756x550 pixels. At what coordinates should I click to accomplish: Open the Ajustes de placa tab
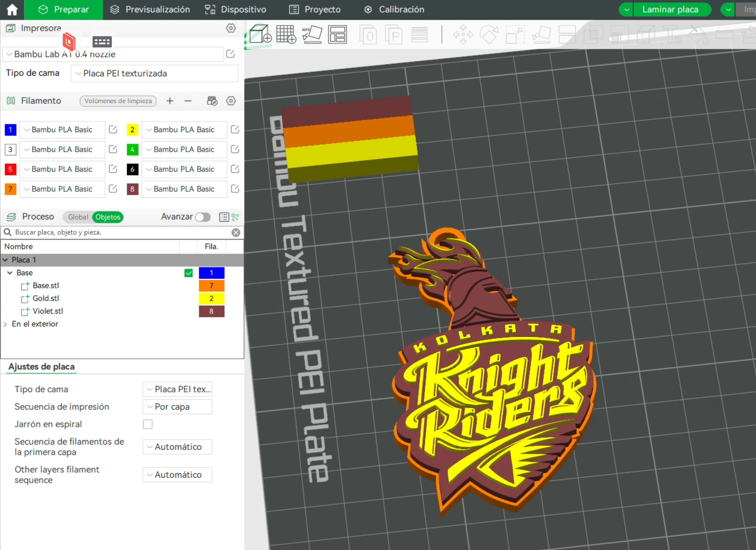click(x=42, y=366)
